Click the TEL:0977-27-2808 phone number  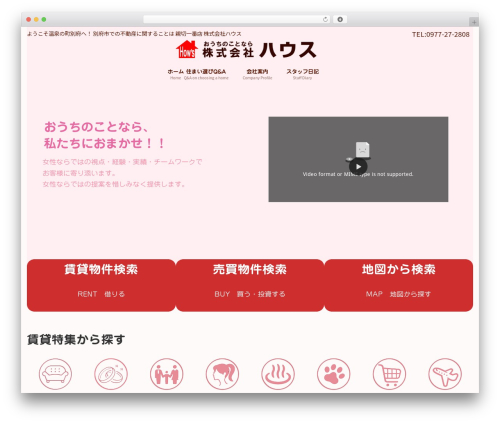[x=441, y=34]
